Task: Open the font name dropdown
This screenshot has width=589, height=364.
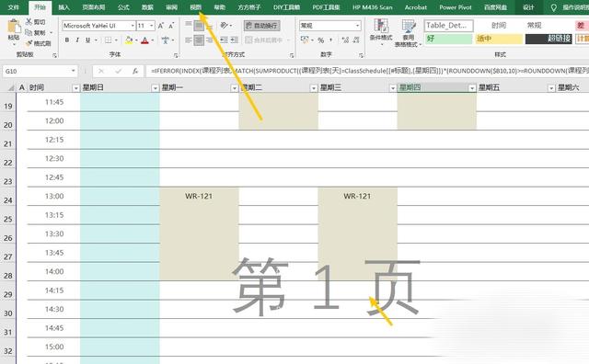Action: (133, 26)
